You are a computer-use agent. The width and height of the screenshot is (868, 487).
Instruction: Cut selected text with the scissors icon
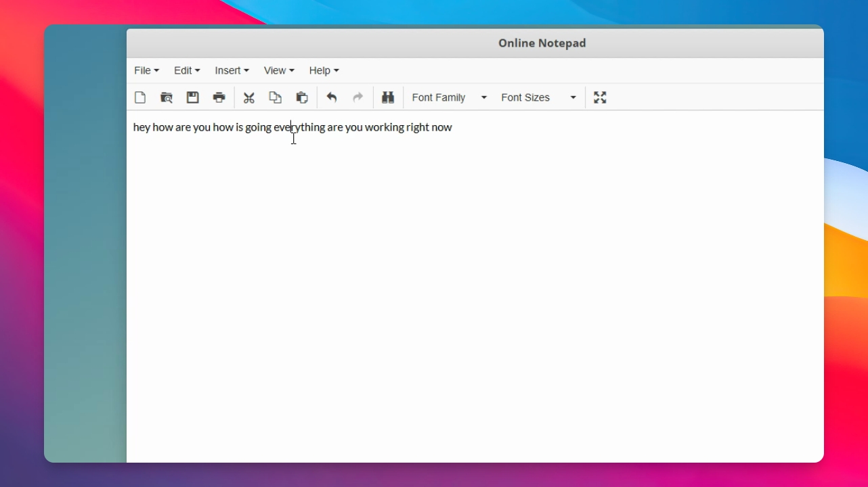(x=249, y=97)
